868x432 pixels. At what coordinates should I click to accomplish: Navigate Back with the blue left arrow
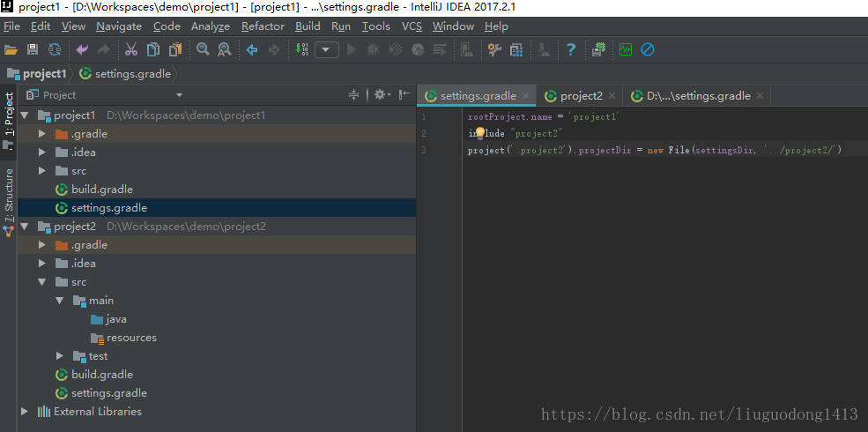coord(252,50)
